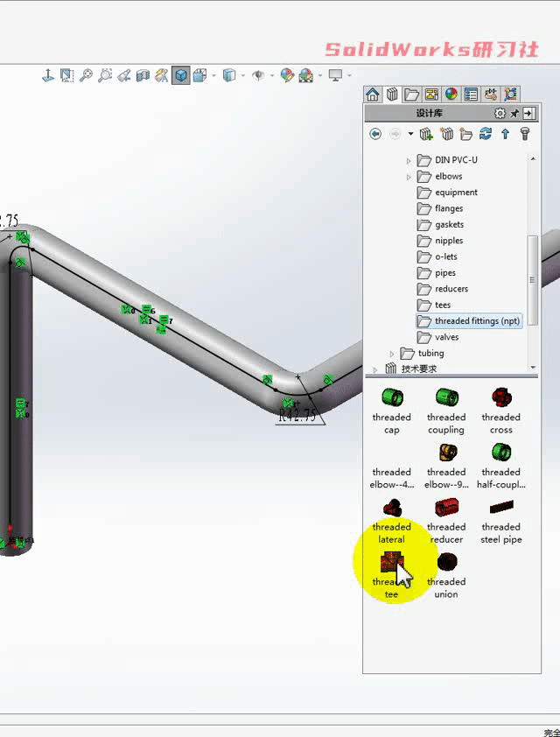Select the threaded cap part
Image resolution: width=560 pixels, height=737 pixels.
pos(391,411)
